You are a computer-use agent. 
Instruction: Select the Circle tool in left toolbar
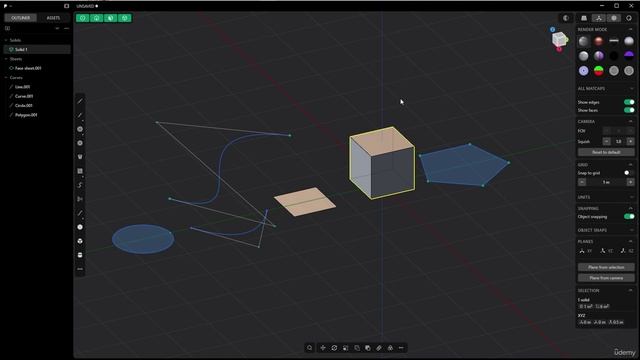coord(80,129)
